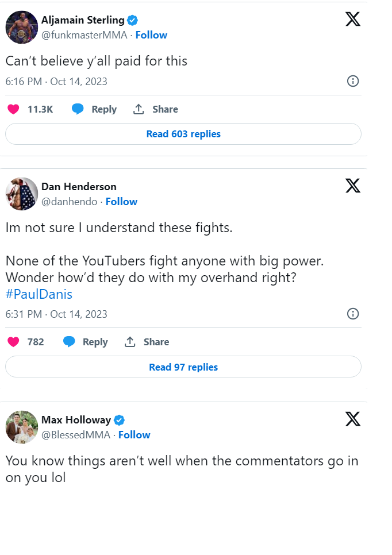Open the #PaulDanis hashtag
392x555 pixels.
pyautogui.click(x=39, y=294)
